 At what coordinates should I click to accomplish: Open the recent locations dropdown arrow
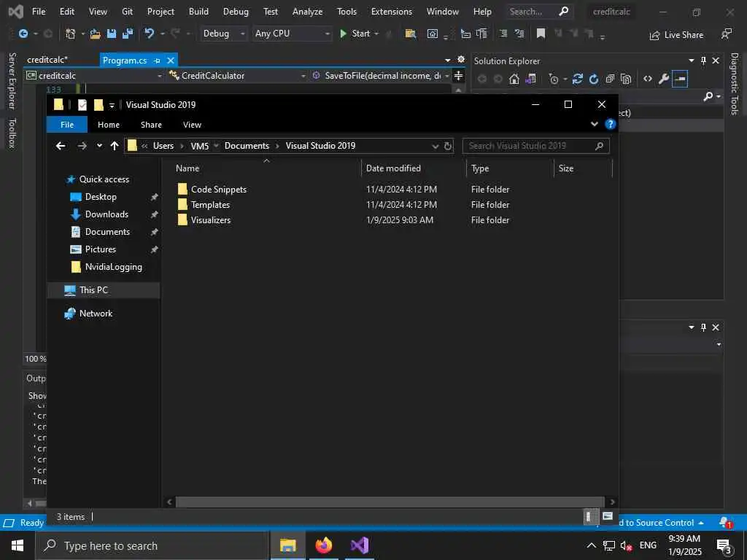99,146
